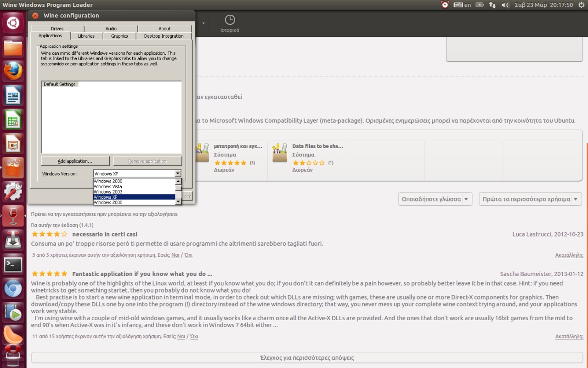Open the About tab in Wine configuration
Image resolution: width=588 pixels, height=368 pixels.
pos(164,29)
